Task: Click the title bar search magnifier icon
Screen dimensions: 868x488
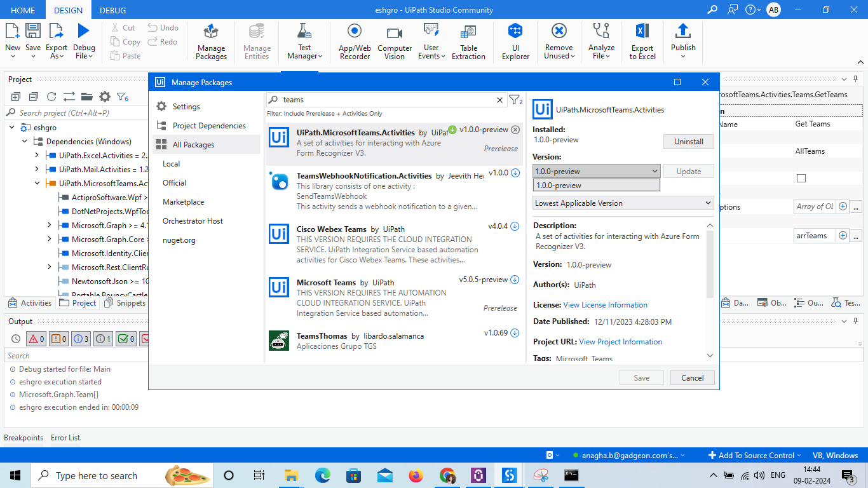Action: (712, 10)
